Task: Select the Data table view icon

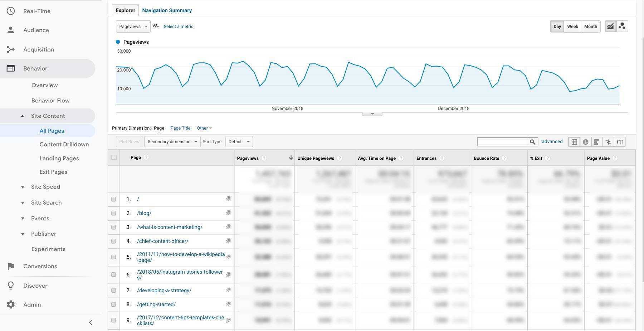Action: 574,142
